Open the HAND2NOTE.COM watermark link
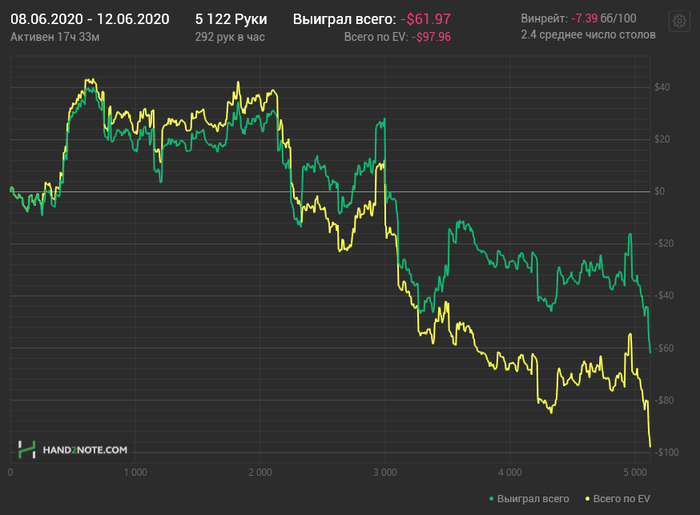 point(85,450)
